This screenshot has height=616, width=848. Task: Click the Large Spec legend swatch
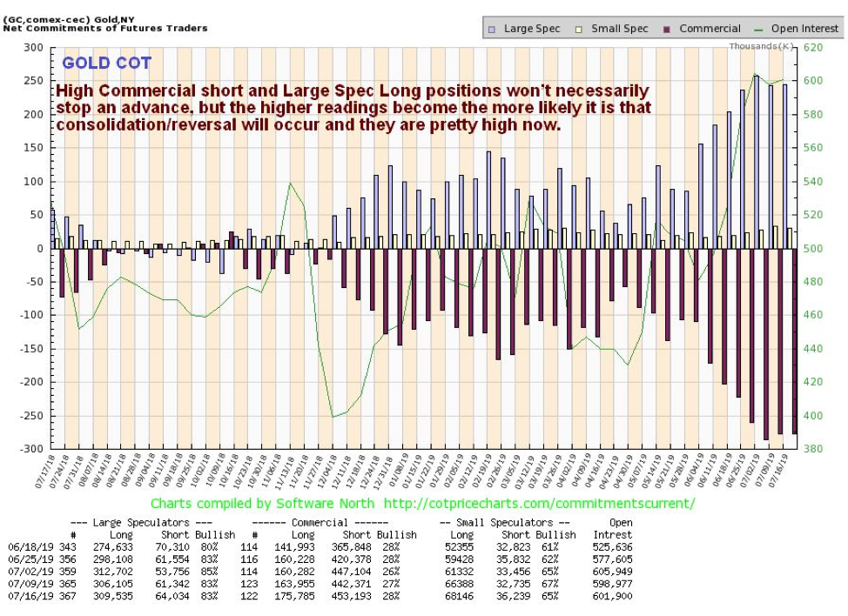click(492, 30)
